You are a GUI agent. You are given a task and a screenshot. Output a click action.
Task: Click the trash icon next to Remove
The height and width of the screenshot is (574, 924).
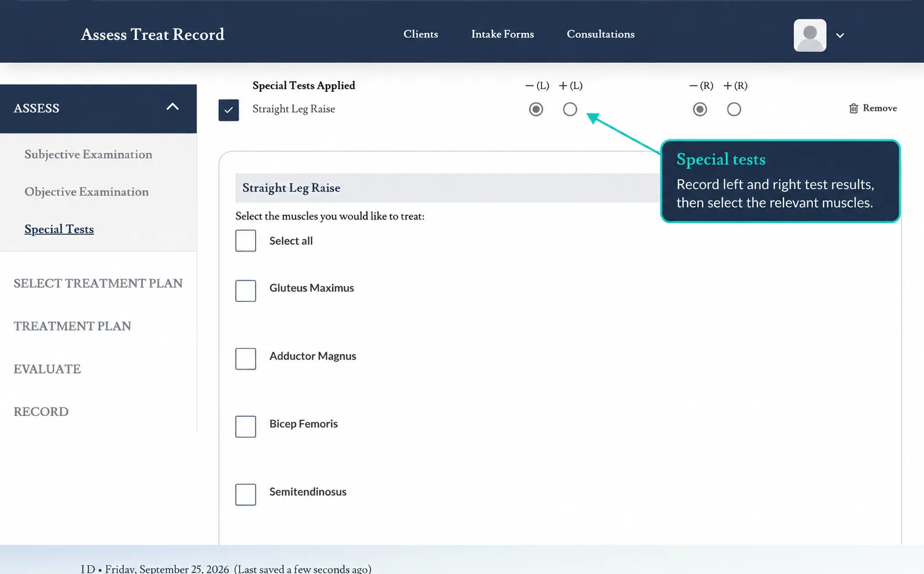pyautogui.click(x=853, y=109)
